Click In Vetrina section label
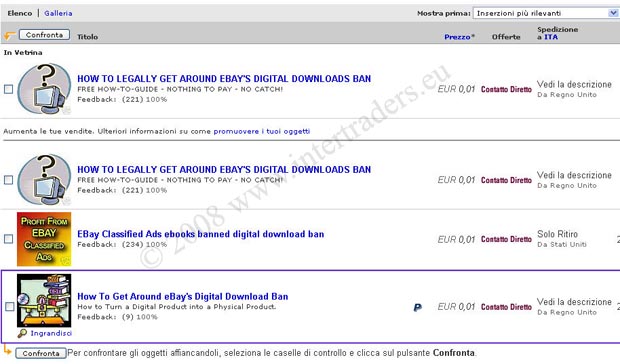 (x=23, y=53)
